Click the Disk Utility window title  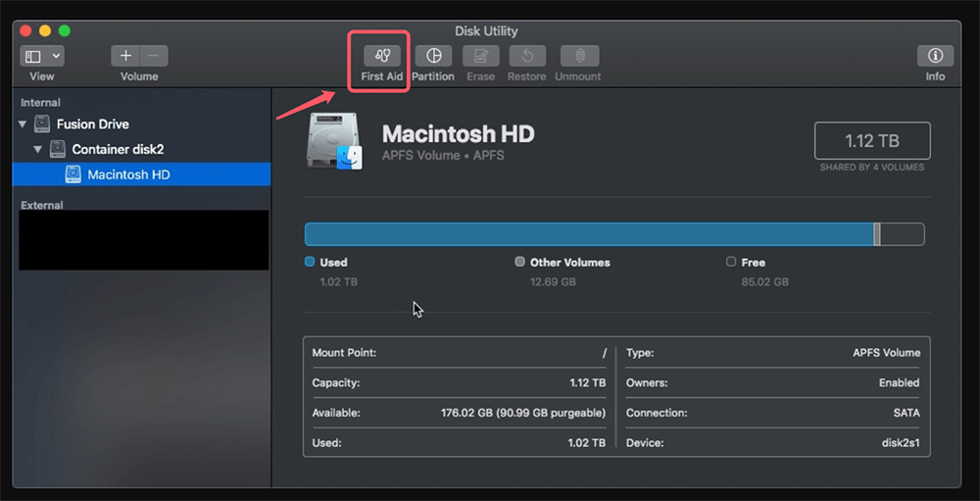pyautogui.click(x=486, y=30)
